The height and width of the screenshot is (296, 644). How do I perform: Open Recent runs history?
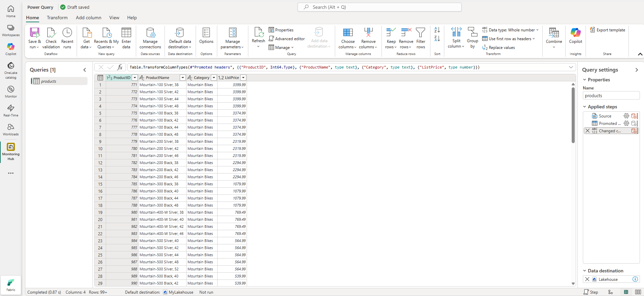pos(67,38)
